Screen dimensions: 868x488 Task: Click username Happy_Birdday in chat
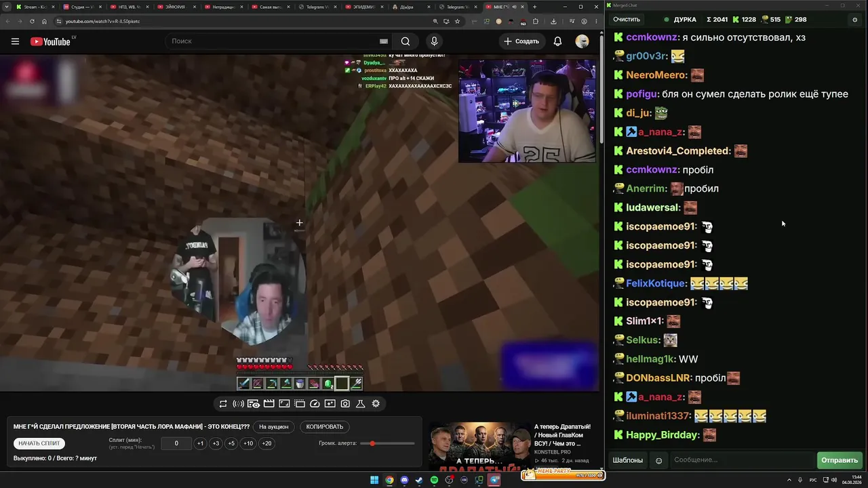663,435
